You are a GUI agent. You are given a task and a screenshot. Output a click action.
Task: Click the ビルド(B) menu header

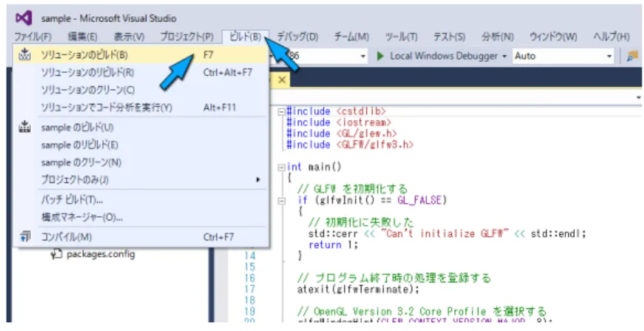(245, 37)
